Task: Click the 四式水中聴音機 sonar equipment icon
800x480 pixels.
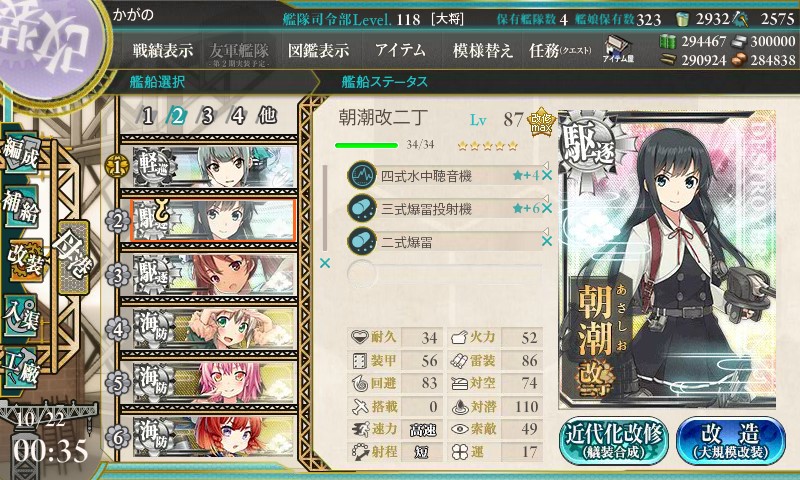Action: [x=361, y=175]
